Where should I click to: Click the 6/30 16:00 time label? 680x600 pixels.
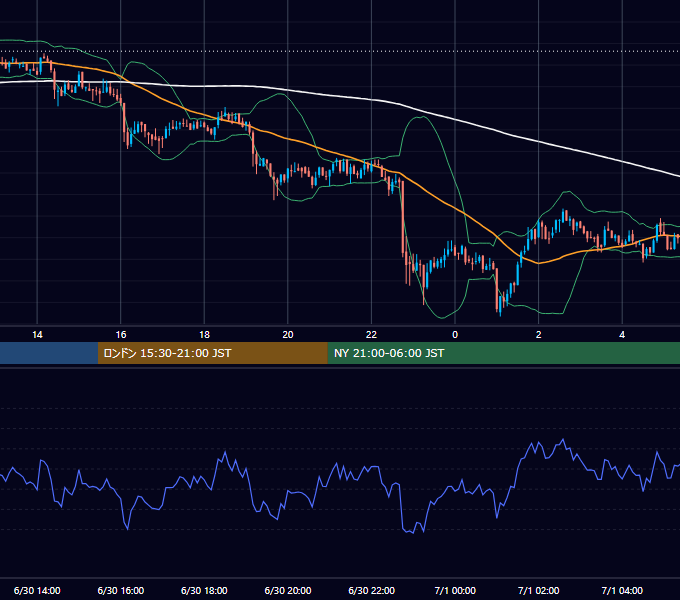click(121, 590)
